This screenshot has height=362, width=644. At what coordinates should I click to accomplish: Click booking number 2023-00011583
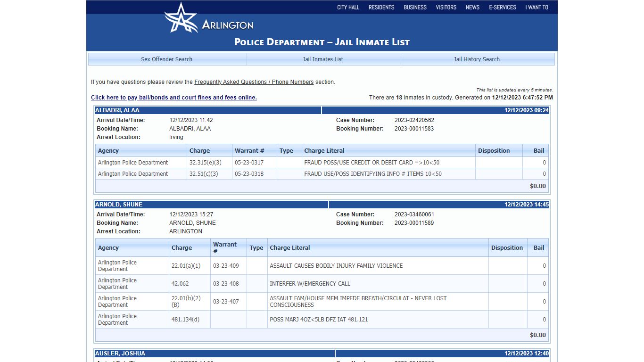pos(414,129)
